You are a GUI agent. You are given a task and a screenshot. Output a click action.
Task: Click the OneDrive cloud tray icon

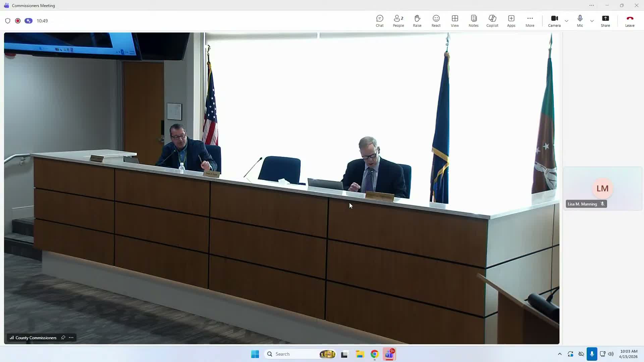click(581, 354)
